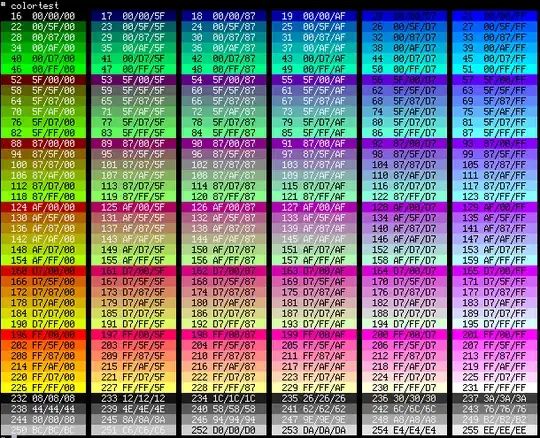Click color cell 17 00/00/5F
Screen dimensions: 540x438
(134, 16)
